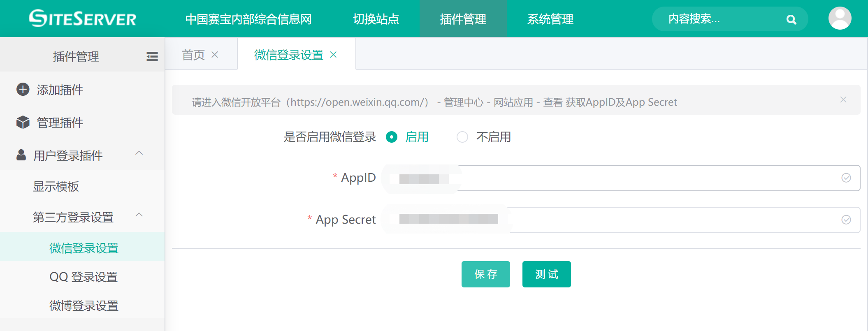Open QQ 登录设置 in sidebar
The height and width of the screenshot is (331, 868).
pyautogui.click(x=84, y=277)
